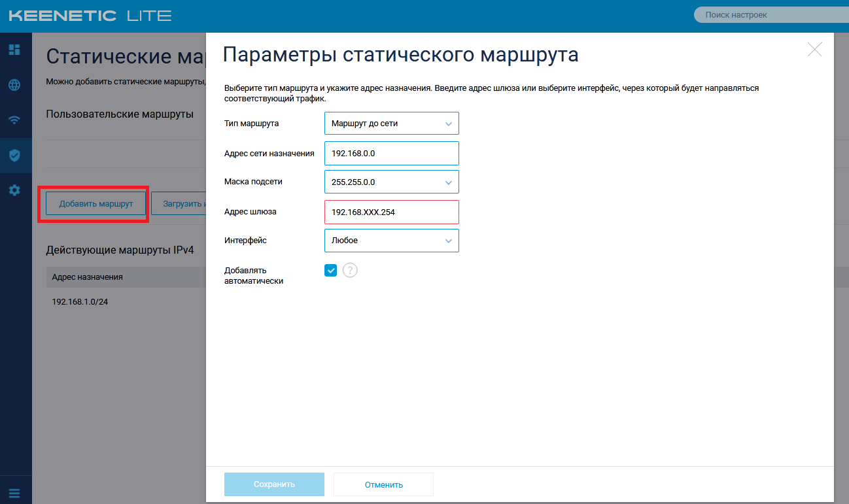Expand the sidebar with hamburger menu icon
The width and height of the screenshot is (849, 504).
(14, 493)
